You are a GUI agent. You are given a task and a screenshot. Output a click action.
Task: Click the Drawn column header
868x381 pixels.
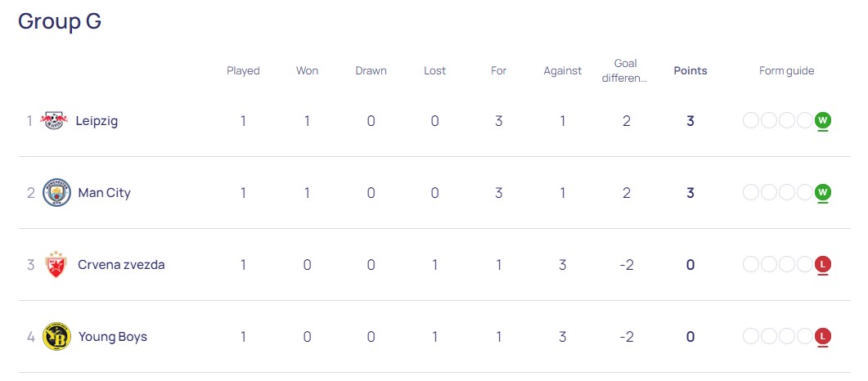click(371, 71)
